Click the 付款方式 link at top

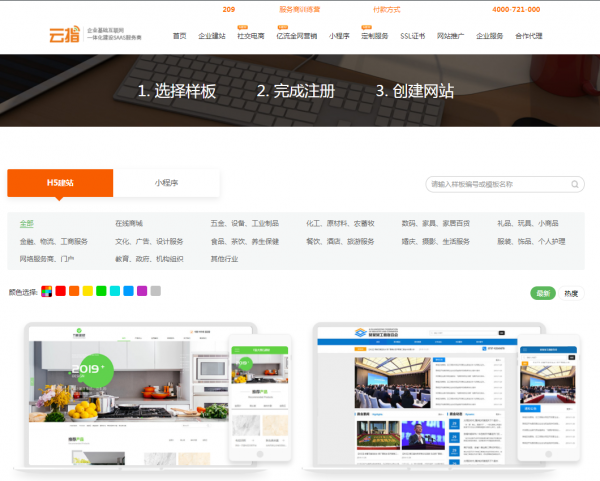(x=386, y=9)
